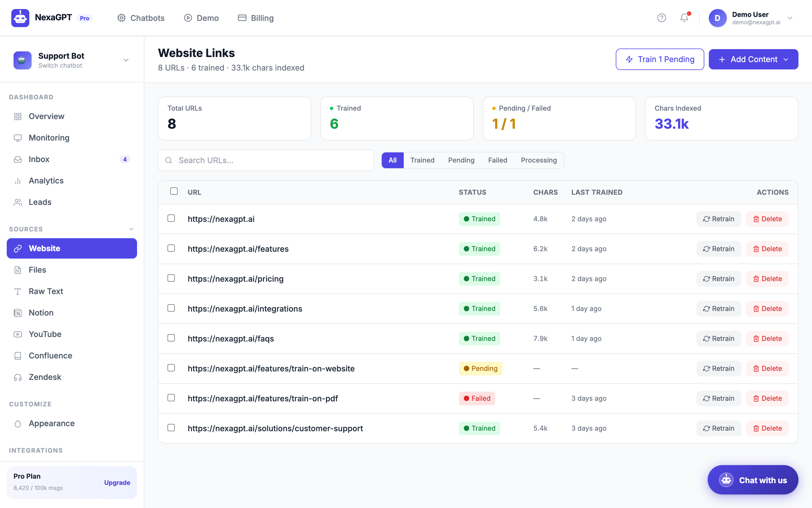
Task: Retrain the failed train-on-pdf URL
Action: (719, 398)
